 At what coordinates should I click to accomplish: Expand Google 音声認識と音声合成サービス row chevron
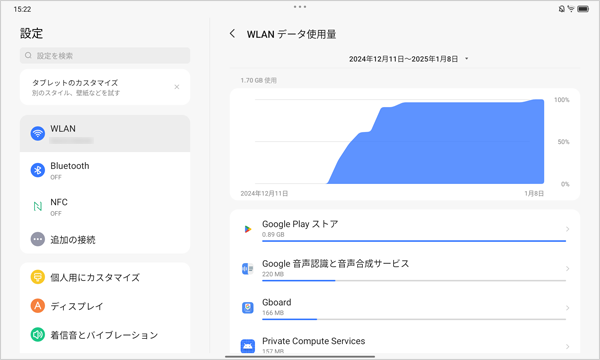pyautogui.click(x=567, y=269)
